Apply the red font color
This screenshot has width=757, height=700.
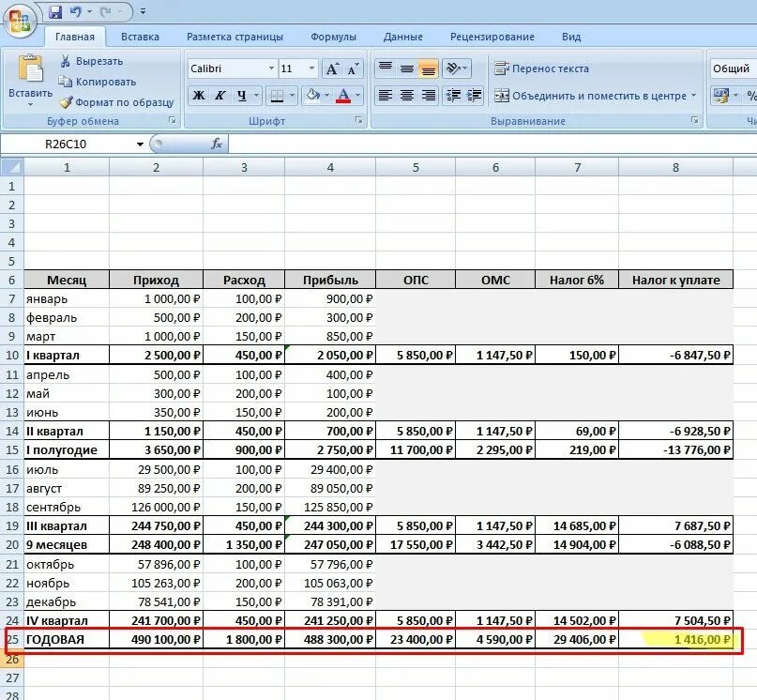click(343, 96)
